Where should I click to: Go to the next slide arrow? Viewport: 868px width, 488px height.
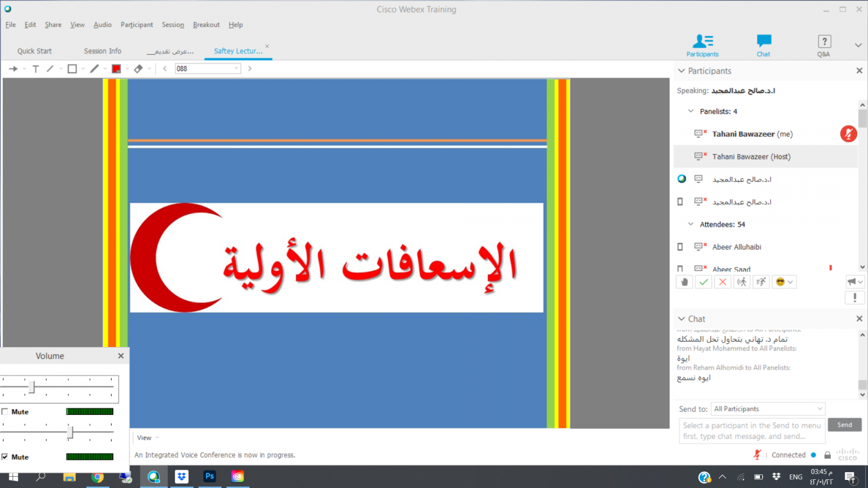pyautogui.click(x=250, y=69)
